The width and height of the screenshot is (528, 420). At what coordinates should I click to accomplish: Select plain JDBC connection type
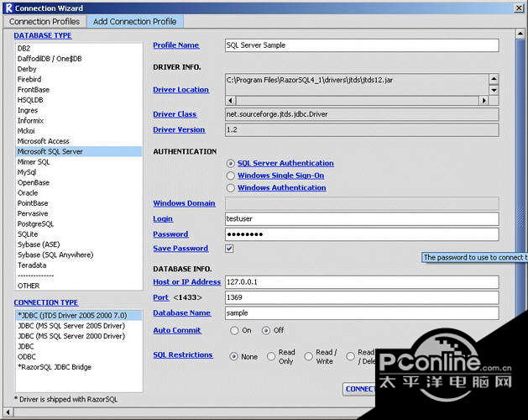[x=79, y=347]
